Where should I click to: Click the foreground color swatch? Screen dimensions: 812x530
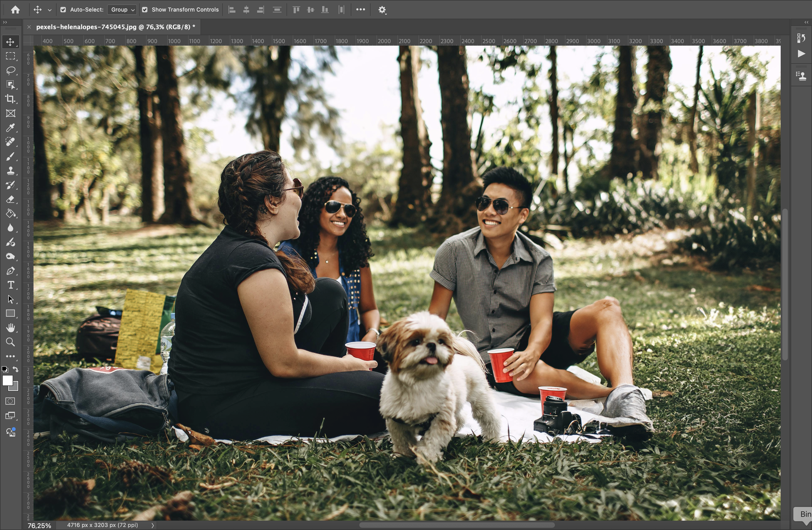pyautogui.click(x=7, y=380)
